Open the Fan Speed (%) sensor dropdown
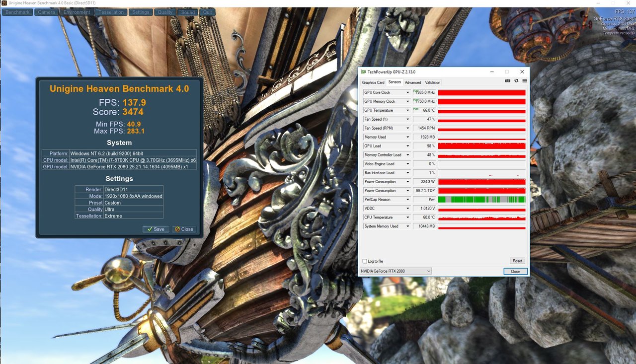 408,119
